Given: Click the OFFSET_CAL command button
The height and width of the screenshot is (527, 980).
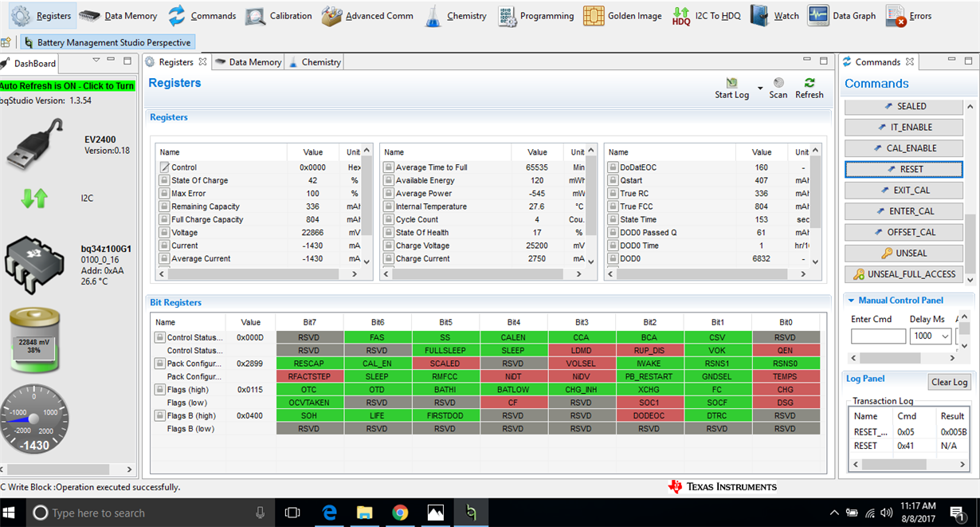Looking at the screenshot, I should [x=904, y=232].
